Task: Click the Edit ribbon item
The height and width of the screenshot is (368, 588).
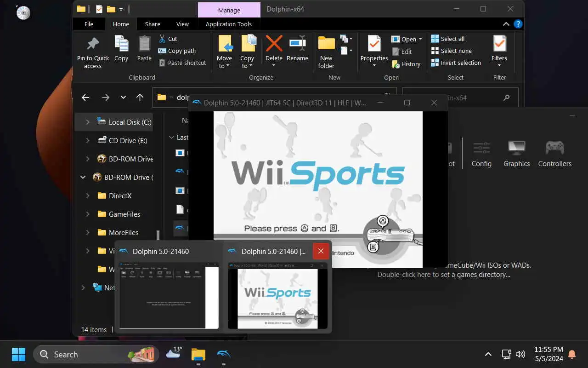Action: click(x=401, y=52)
